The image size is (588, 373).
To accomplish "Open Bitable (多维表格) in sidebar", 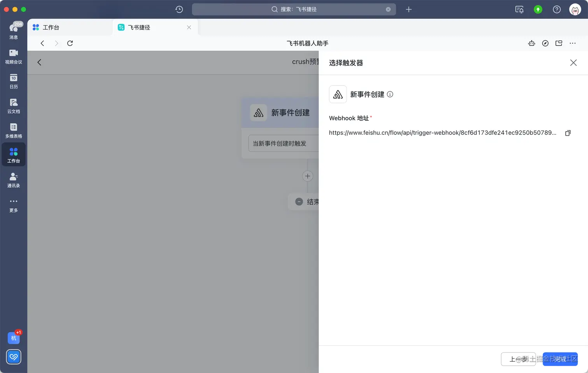I will (14, 131).
